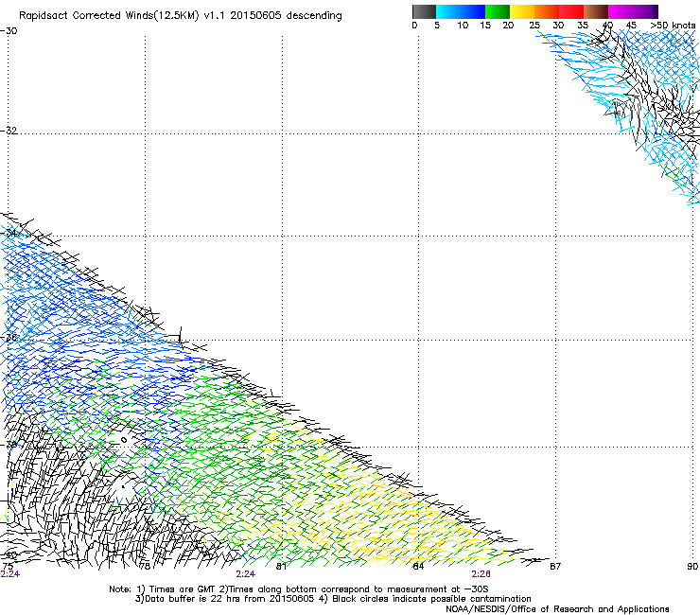Click the '-32' latitude label
The height and width of the screenshot is (615, 700).
9,131
